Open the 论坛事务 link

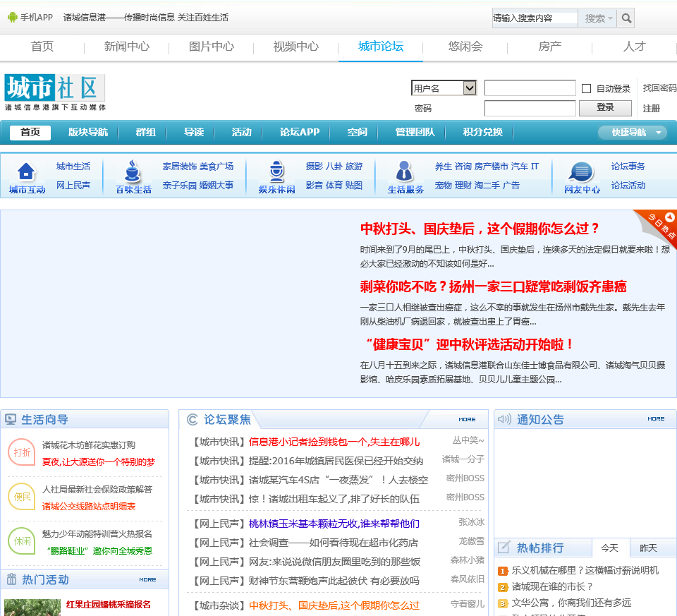(x=628, y=167)
